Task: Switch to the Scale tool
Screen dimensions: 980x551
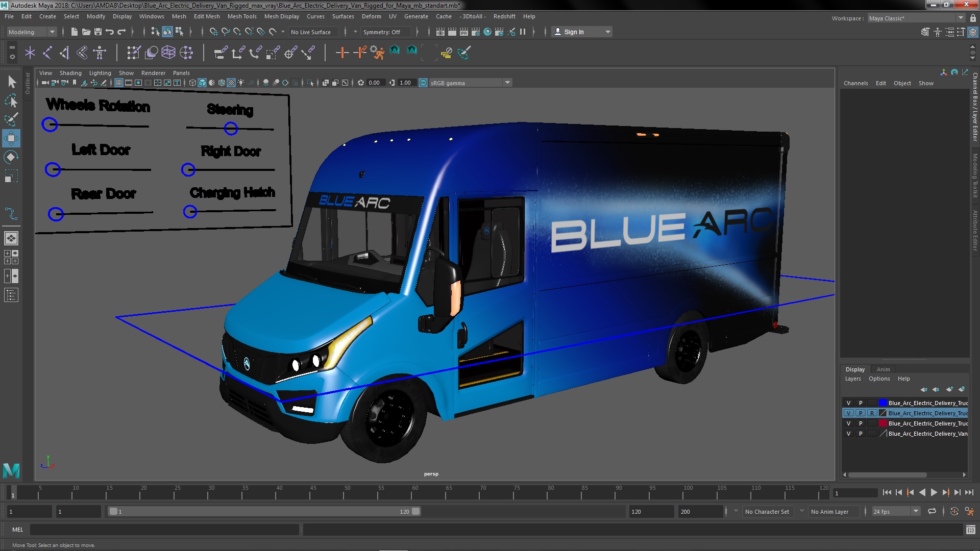Action: 11,176
